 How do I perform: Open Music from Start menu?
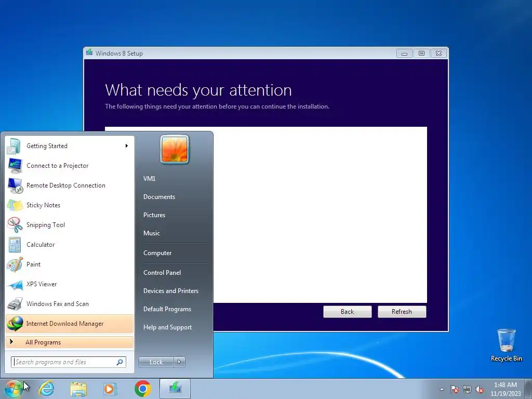pos(152,233)
